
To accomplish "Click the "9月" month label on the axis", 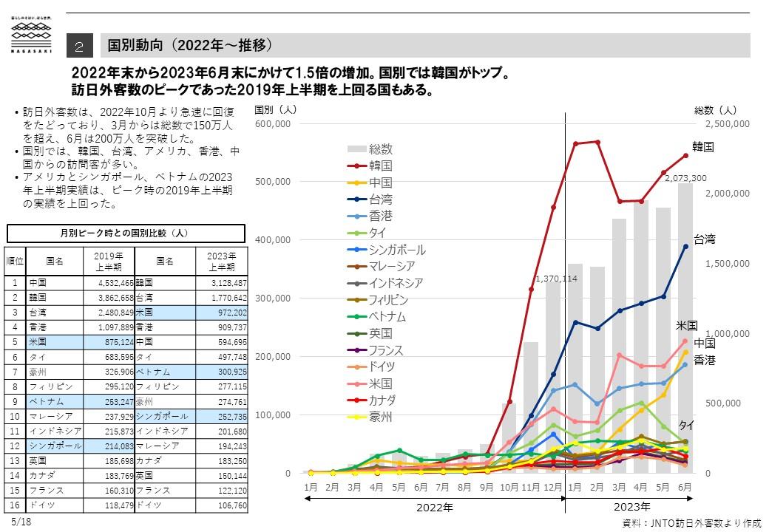I will 487,488.
